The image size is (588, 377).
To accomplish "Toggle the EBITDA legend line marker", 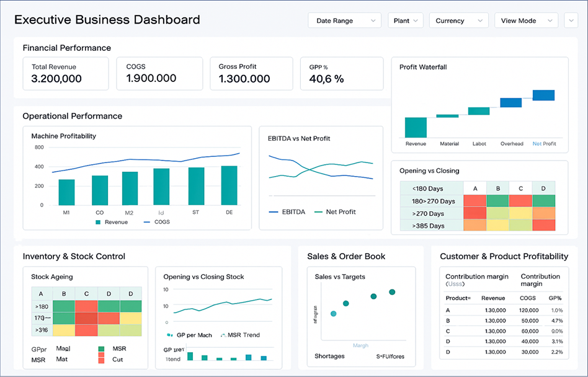I will [274, 212].
